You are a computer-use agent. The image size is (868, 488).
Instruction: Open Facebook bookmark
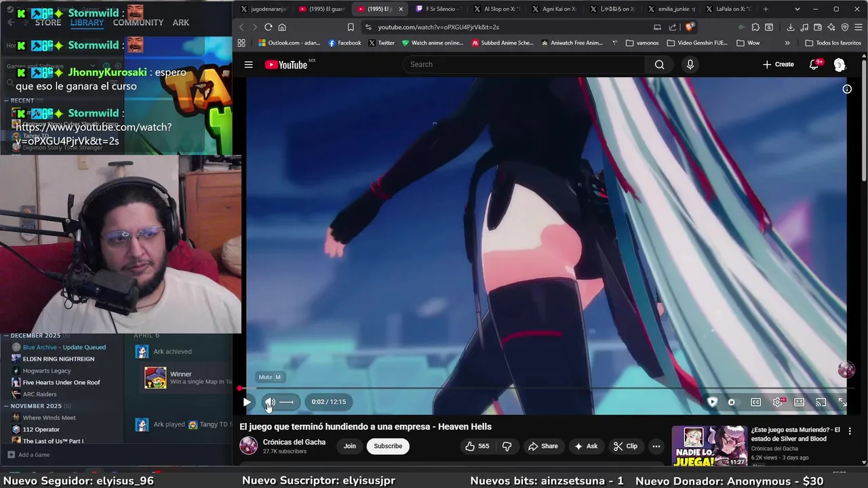[x=344, y=43]
